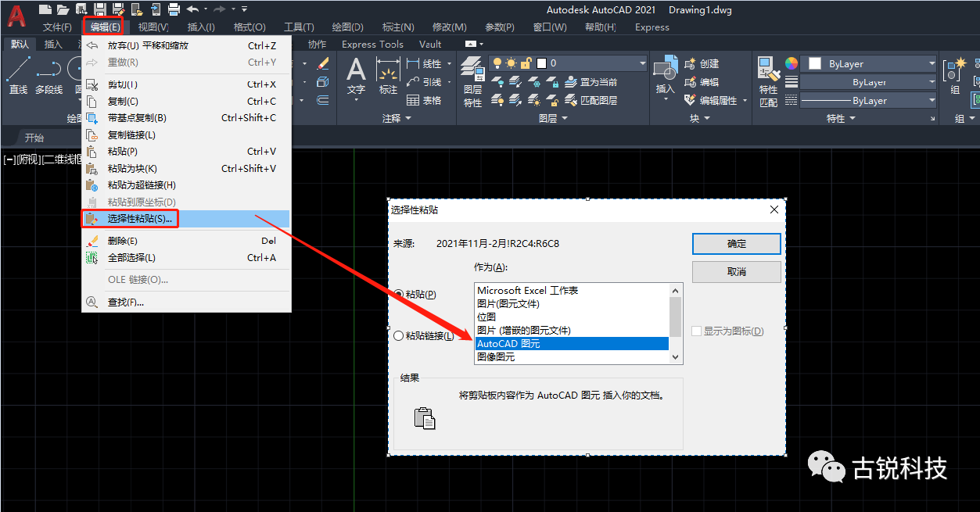Click the block Edit (编辑) icon
This screenshot has width=980, height=512.
[690, 82]
